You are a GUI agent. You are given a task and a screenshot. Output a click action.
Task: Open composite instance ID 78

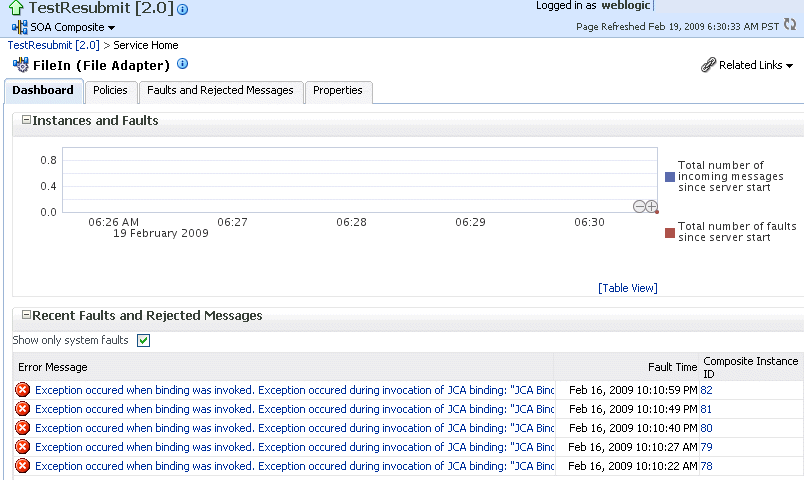tap(706, 466)
